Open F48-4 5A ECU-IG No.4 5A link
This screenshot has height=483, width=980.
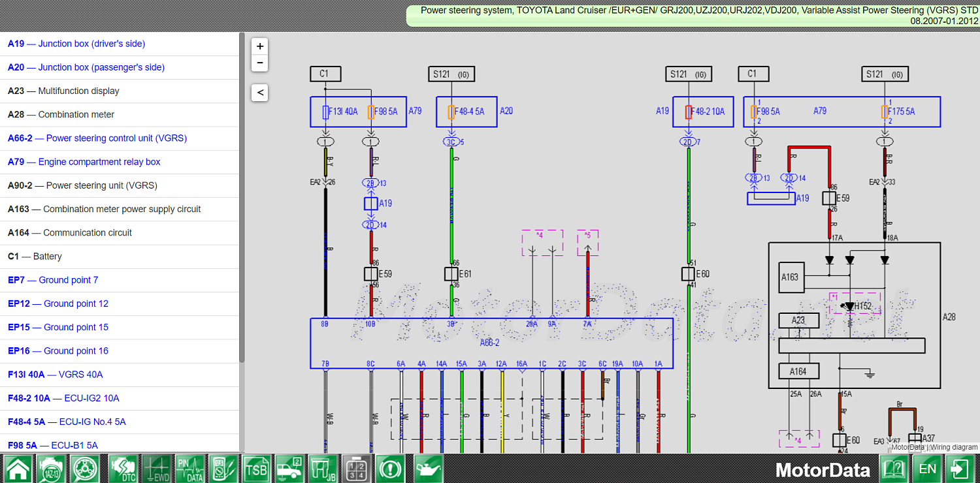click(67, 422)
